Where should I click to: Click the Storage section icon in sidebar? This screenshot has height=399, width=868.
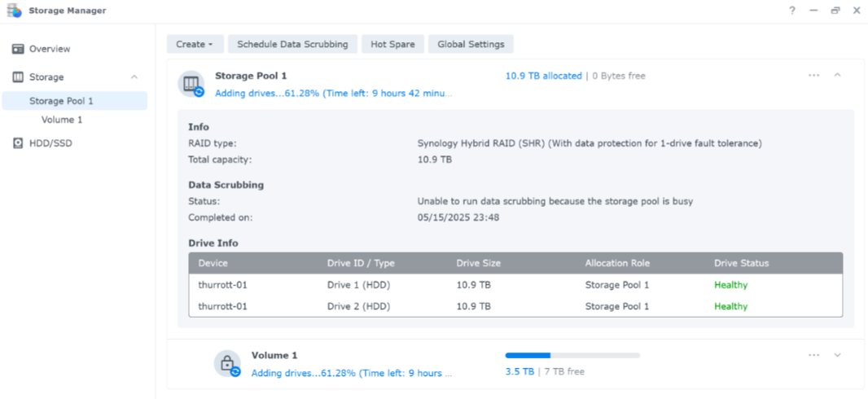click(18, 77)
